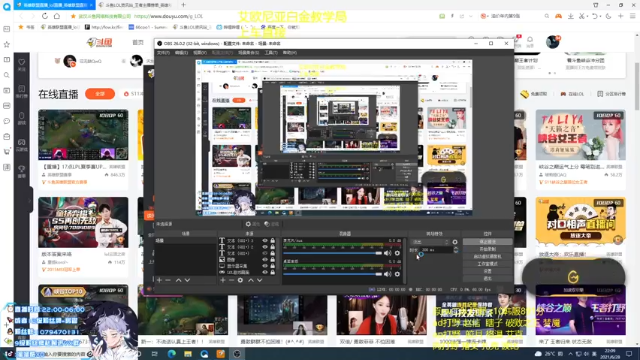Viewport: 640px width, 360px height.
Task: Add a new scene in OBS
Action: coord(160,280)
